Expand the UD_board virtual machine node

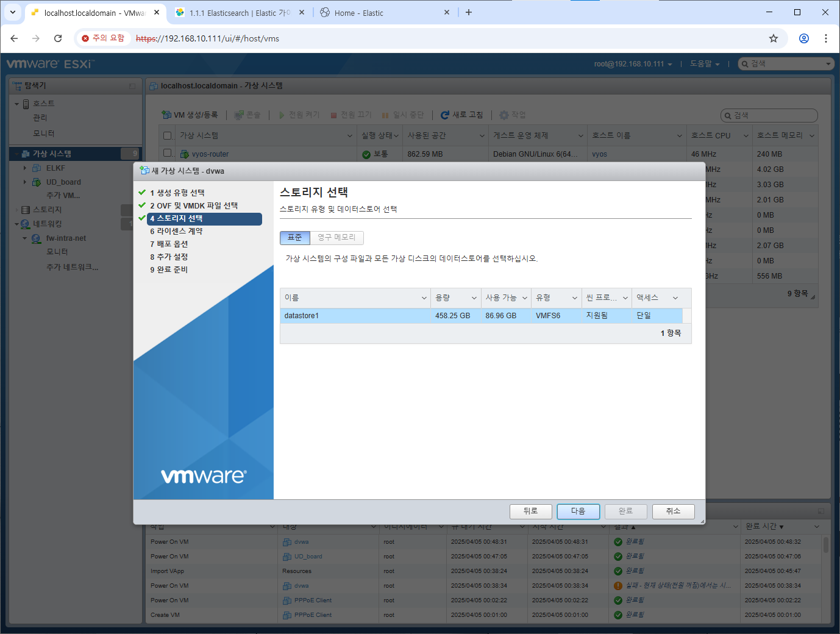(x=24, y=182)
